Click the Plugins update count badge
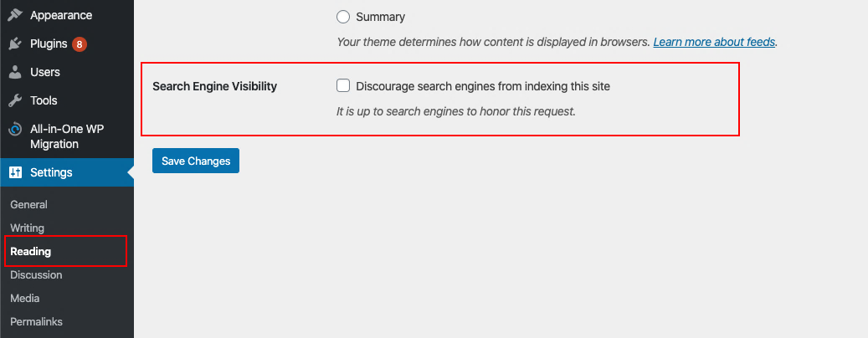Viewport: 868px width, 338px height. pyautogui.click(x=80, y=44)
